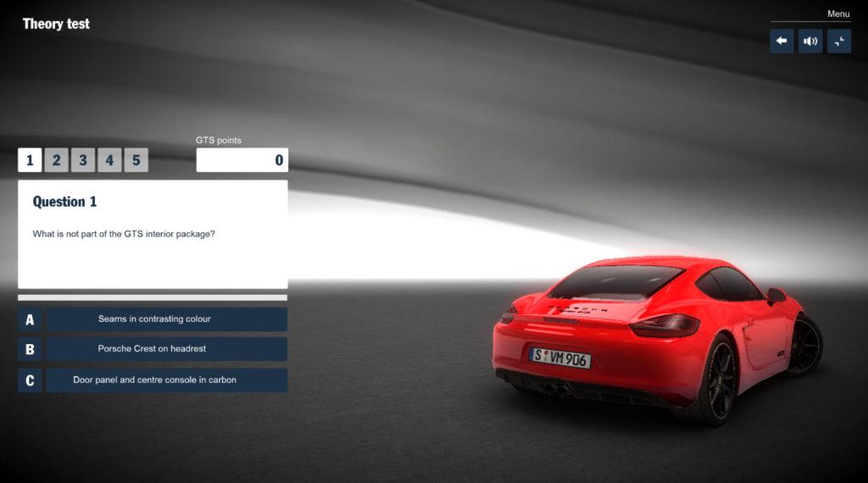868x483 pixels.
Task: Choose answer letter A box
Action: [30, 319]
